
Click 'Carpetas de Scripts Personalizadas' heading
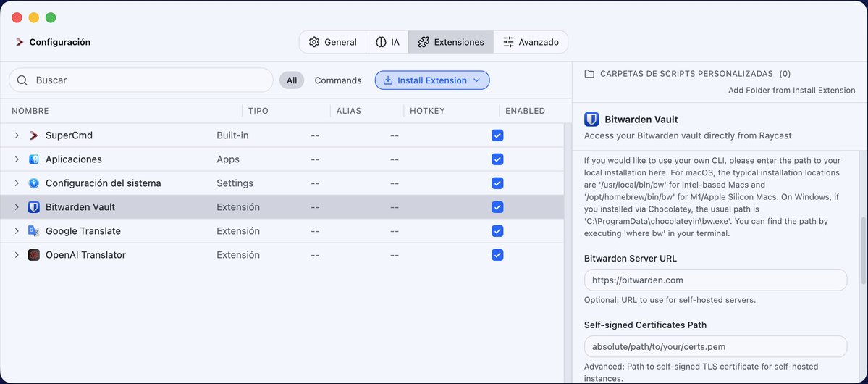point(686,74)
